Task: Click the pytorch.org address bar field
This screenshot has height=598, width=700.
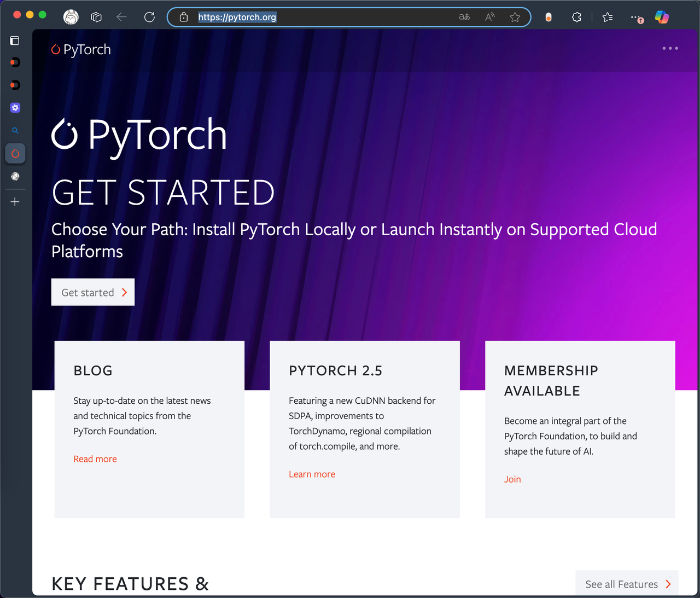Action: [x=328, y=18]
